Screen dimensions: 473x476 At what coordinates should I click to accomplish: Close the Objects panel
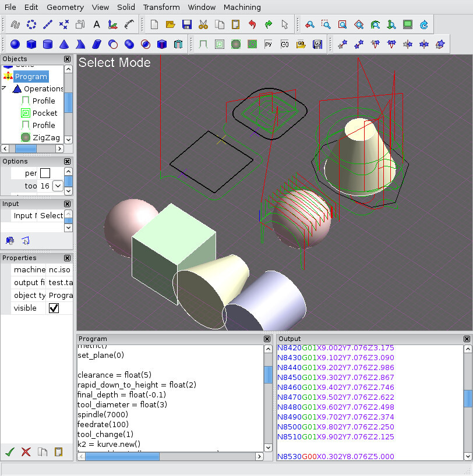click(68, 59)
